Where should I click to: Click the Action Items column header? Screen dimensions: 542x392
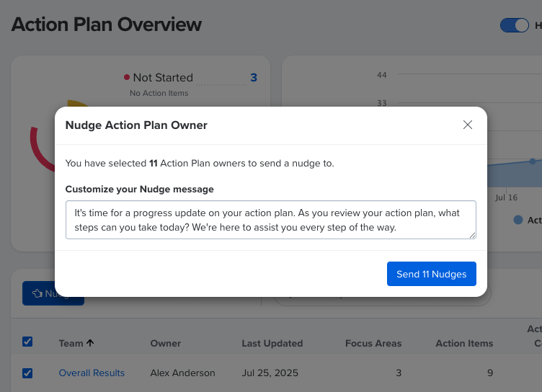[x=464, y=343]
